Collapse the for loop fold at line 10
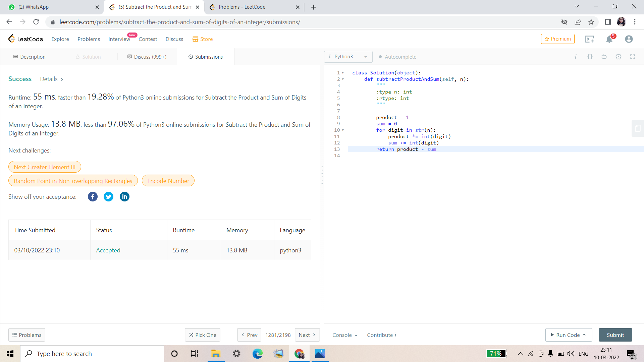The height and width of the screenshot is (362, 644). pos(343,130)
